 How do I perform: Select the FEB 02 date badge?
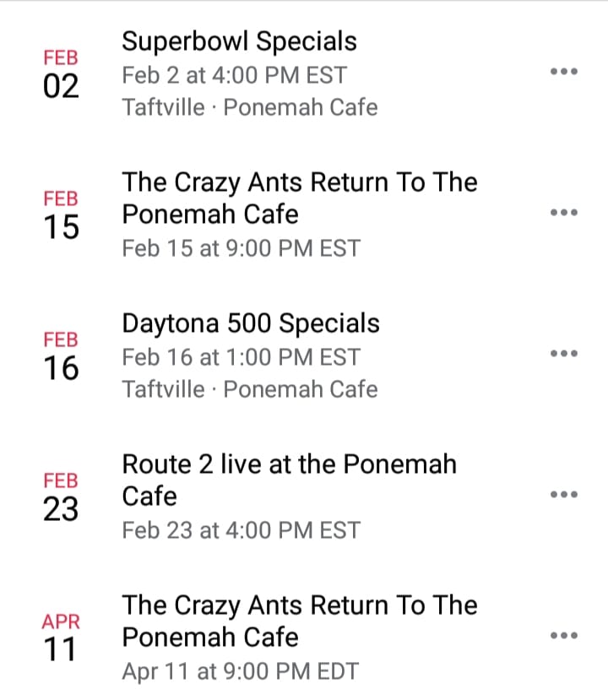click(x=61, y=73)
